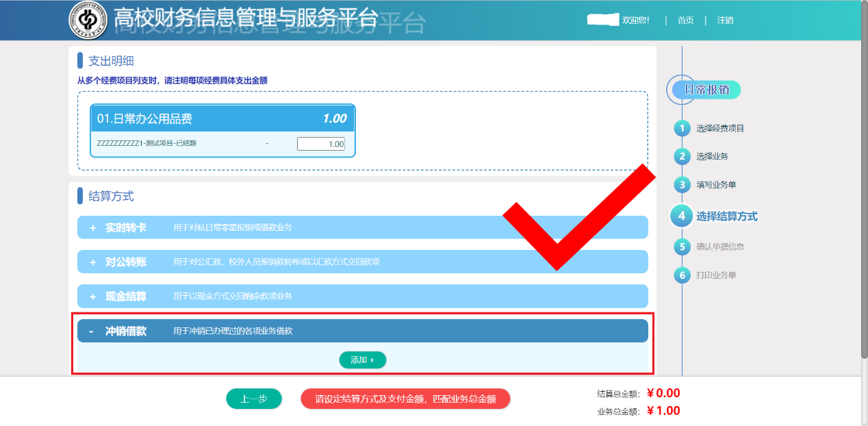Click step 4 circle 选择结算方式
Screen dimensions: 868x426
(x=682, y=216)
